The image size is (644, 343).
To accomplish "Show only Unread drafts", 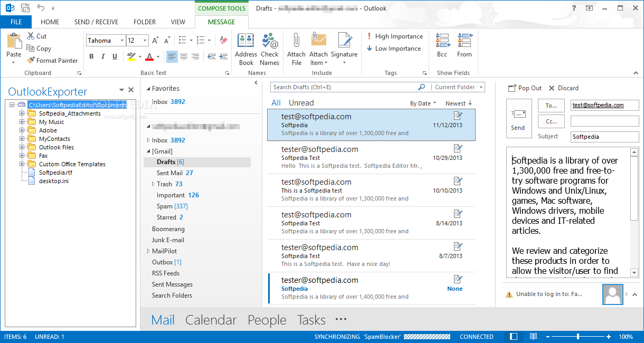I will (x=301, y=103).
